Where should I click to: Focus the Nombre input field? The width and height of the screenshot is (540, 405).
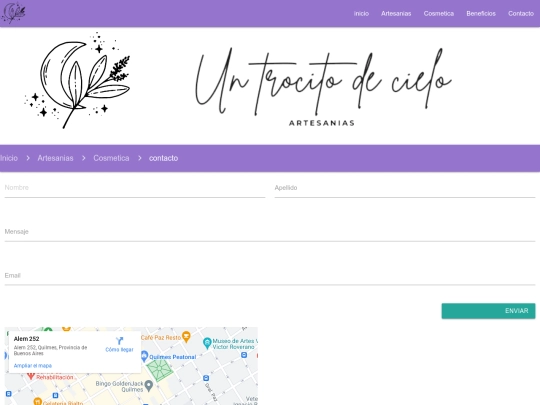[135, 188]
